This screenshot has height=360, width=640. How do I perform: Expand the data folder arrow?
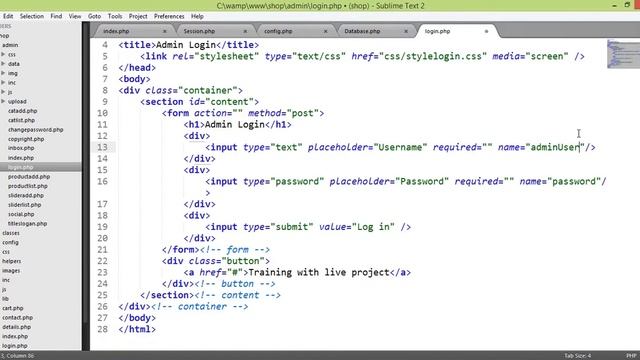pos(3,64)
